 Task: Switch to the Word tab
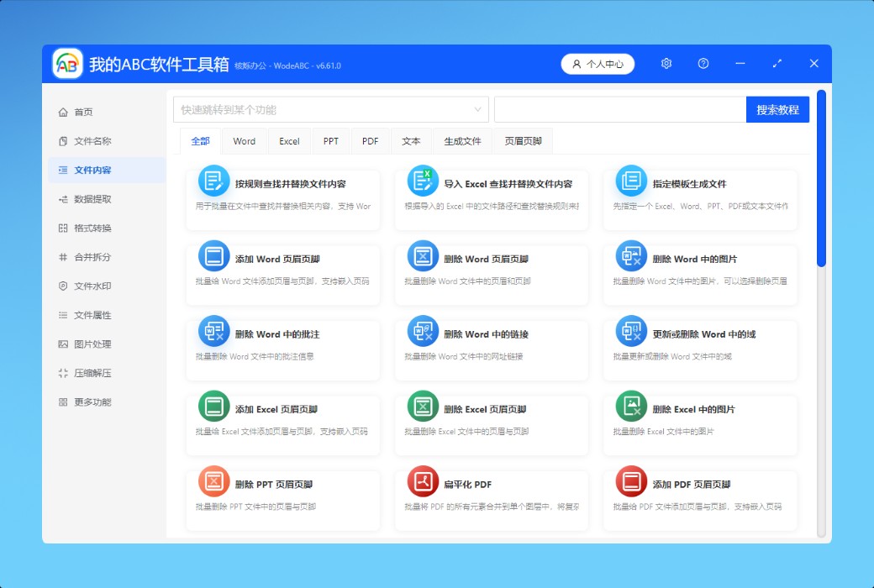pos(245,141)
